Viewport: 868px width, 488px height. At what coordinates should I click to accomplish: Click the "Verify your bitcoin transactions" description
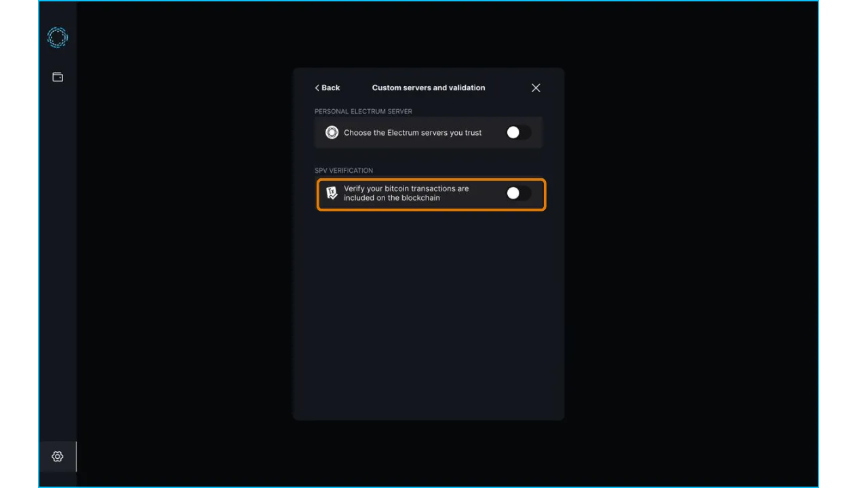pos(406,193)
